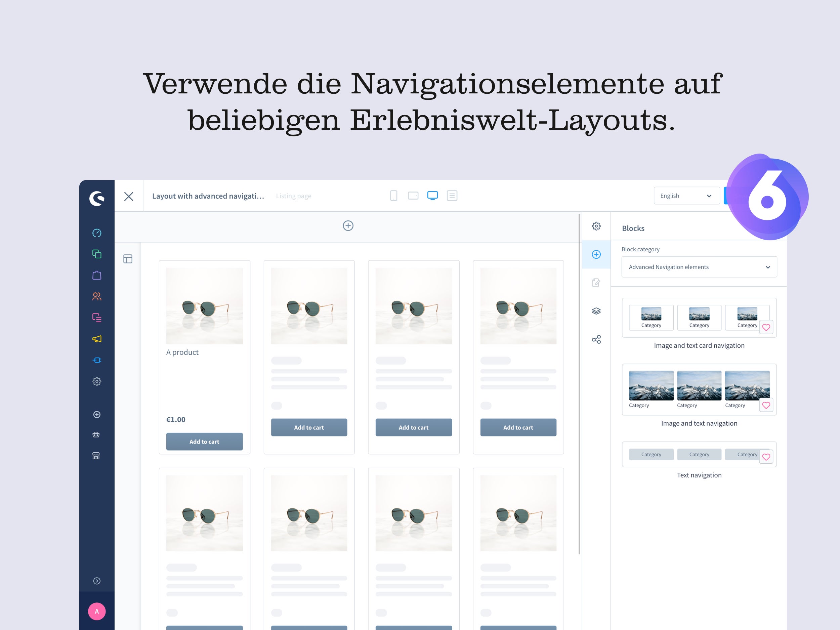
Task: Click the 'A product' sunglasses image
Action: click(x=204, y=306)
